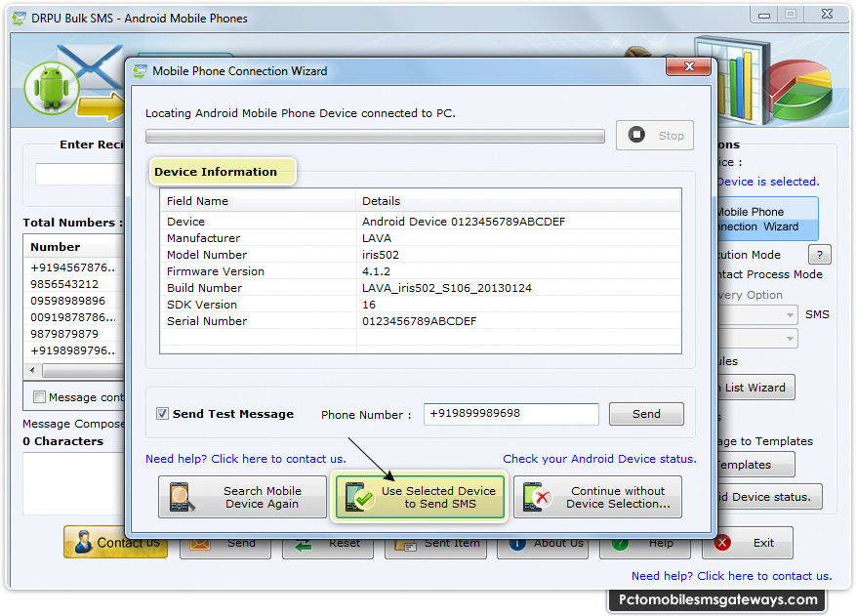
Task: Select the Model Number value iris502
Action: point(381,255)
